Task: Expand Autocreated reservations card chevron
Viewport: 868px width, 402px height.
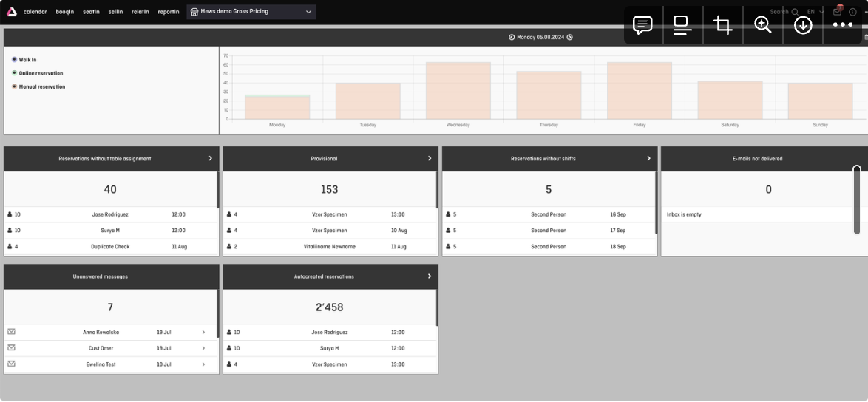Action: (430, 276)
